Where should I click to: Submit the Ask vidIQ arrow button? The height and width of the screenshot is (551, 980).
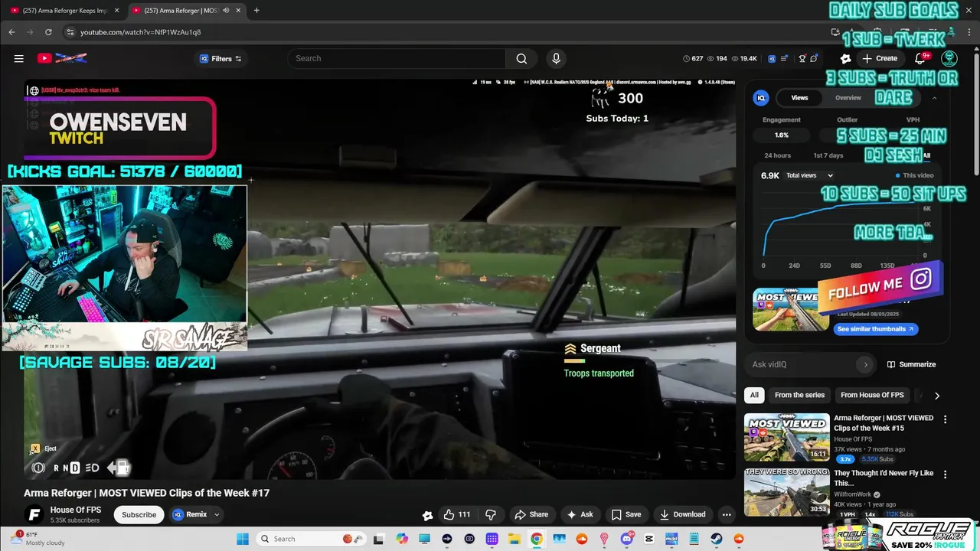(x=866, y=364)
